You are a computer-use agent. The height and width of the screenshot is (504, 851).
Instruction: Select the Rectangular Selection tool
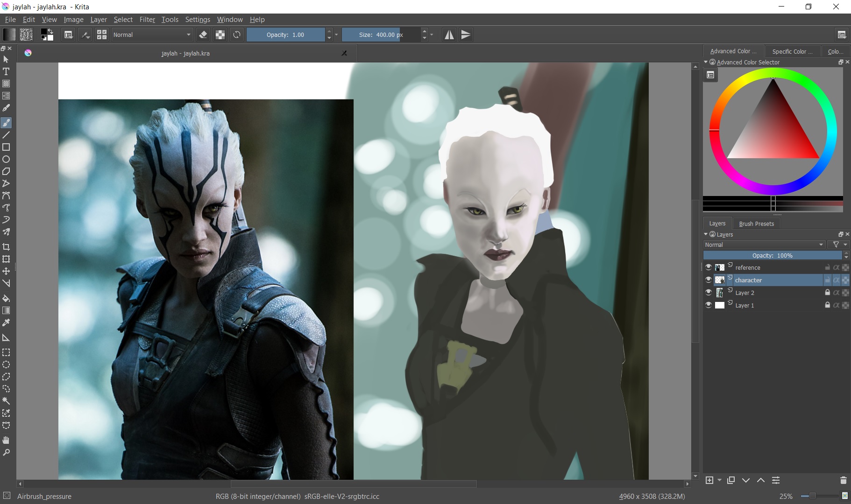pos(6,352)
